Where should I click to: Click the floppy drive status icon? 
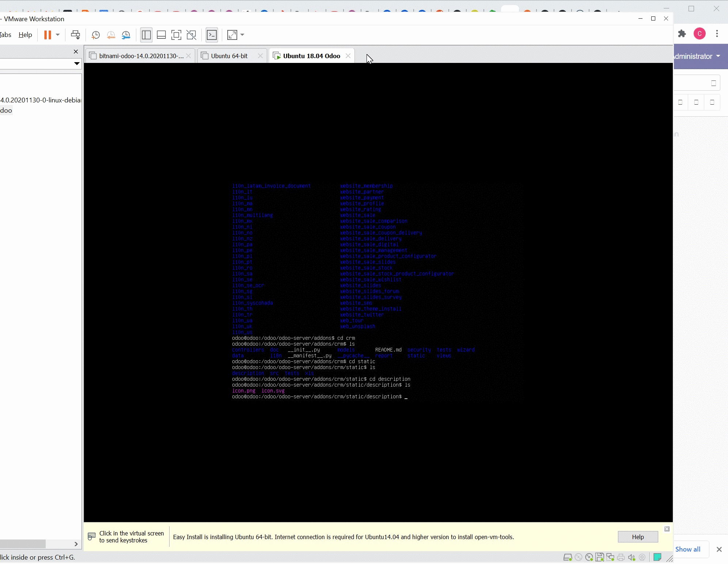(599, 557)
